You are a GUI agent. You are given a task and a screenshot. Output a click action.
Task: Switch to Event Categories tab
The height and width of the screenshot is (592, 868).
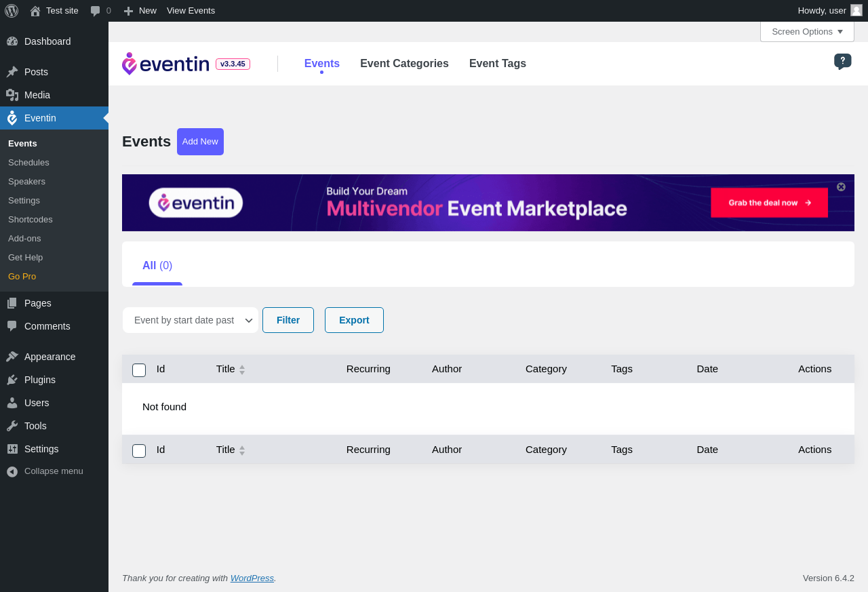pyautogui.click(x=404, y=63)
